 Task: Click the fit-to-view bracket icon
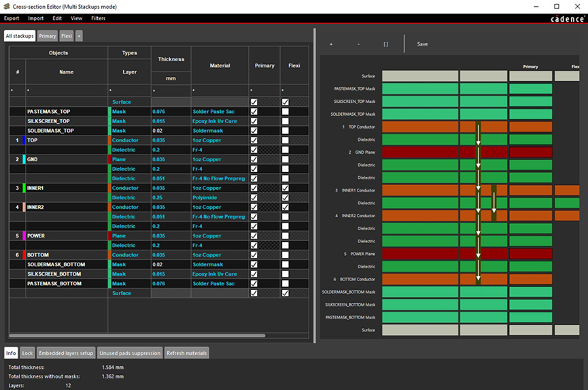pyautogui.click(x=385, y=44)
